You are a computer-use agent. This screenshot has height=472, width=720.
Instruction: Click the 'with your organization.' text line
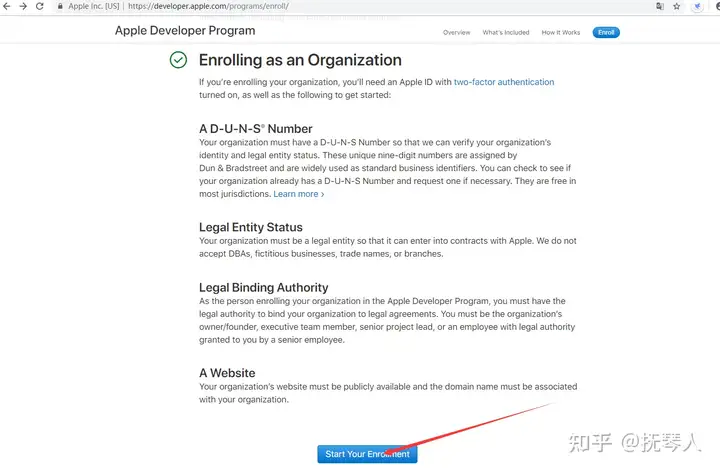click(x=244, y=400)
